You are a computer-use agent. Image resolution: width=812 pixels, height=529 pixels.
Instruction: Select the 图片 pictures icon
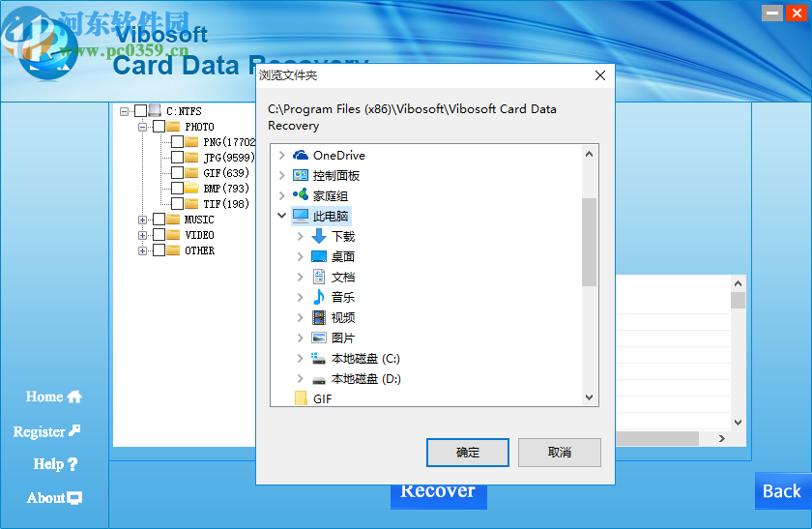319,338
